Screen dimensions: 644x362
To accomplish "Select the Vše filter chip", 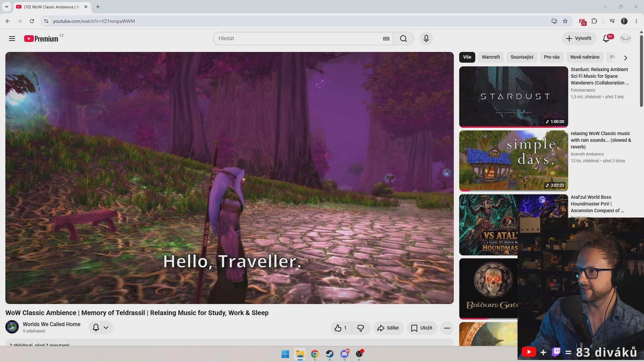I will click(467, 57).
